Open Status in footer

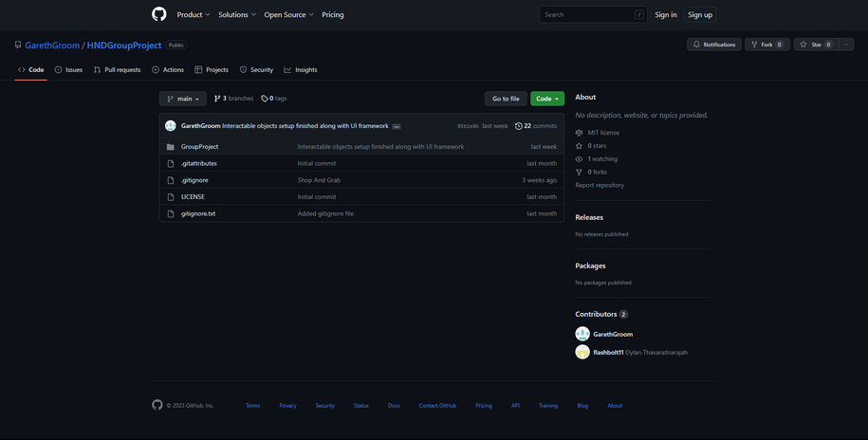(x=360, y=406)
